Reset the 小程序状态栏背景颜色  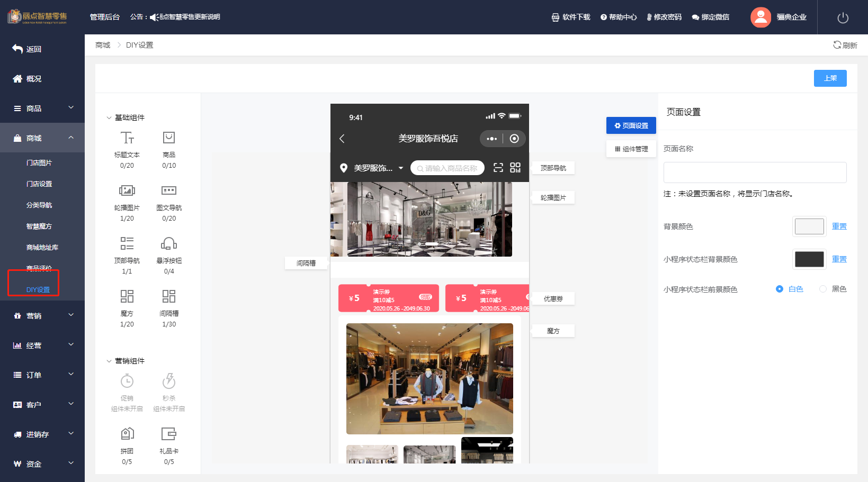coord(839,259)
